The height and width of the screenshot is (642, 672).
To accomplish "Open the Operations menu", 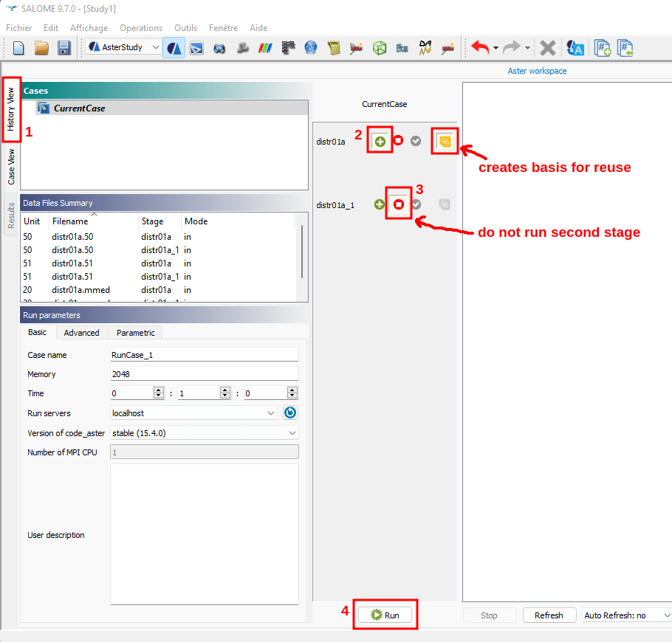I will coord(140,28).
